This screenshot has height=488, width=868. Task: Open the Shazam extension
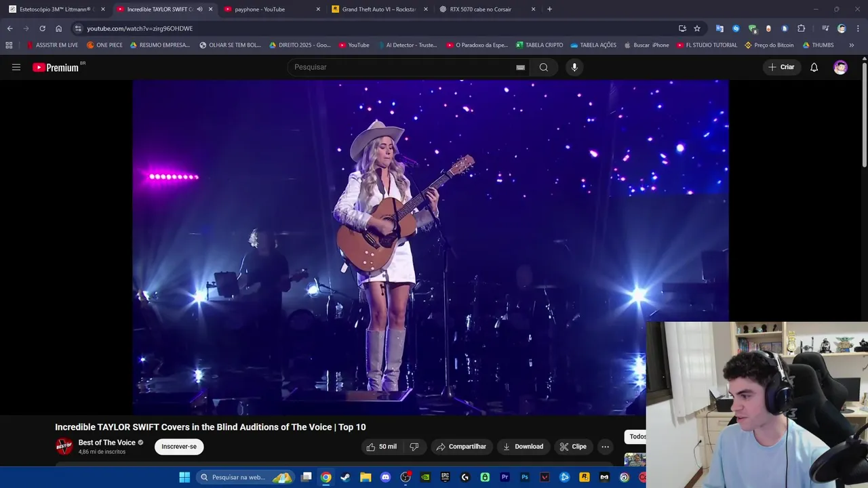[736, 28]
